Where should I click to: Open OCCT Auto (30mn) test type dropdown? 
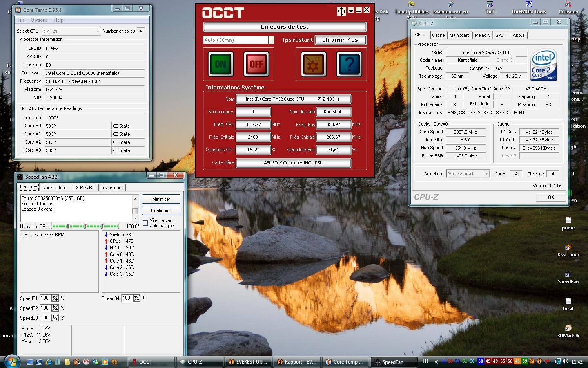click(238, 40)
